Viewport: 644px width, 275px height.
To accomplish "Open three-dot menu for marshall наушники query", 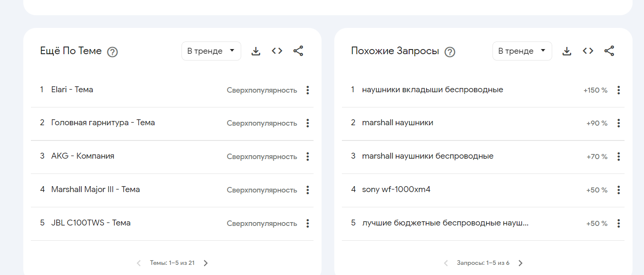I will [x=618, y=123].
